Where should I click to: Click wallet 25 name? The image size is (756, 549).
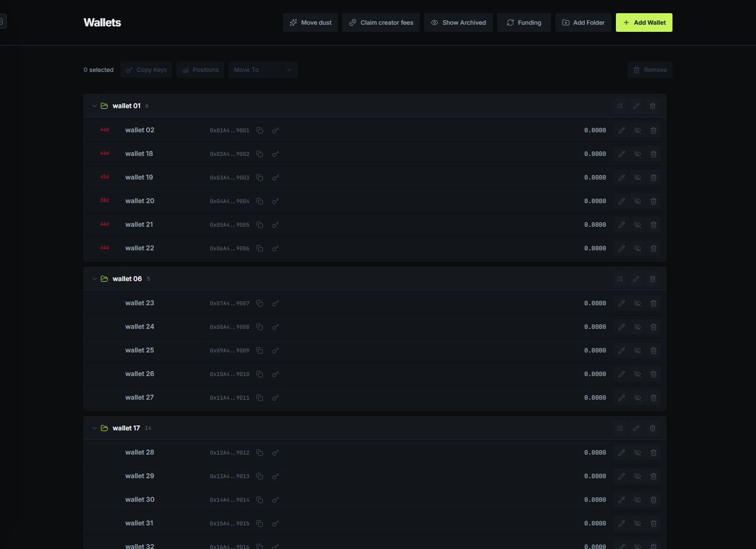pos(140,350)
